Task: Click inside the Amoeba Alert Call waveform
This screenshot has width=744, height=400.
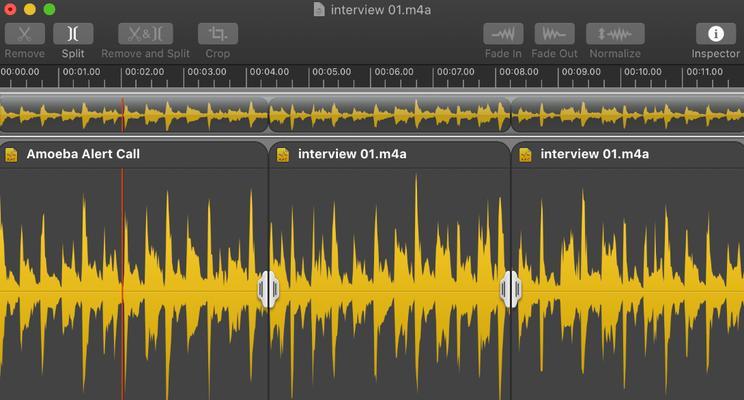Action: (x=134, y=285)
